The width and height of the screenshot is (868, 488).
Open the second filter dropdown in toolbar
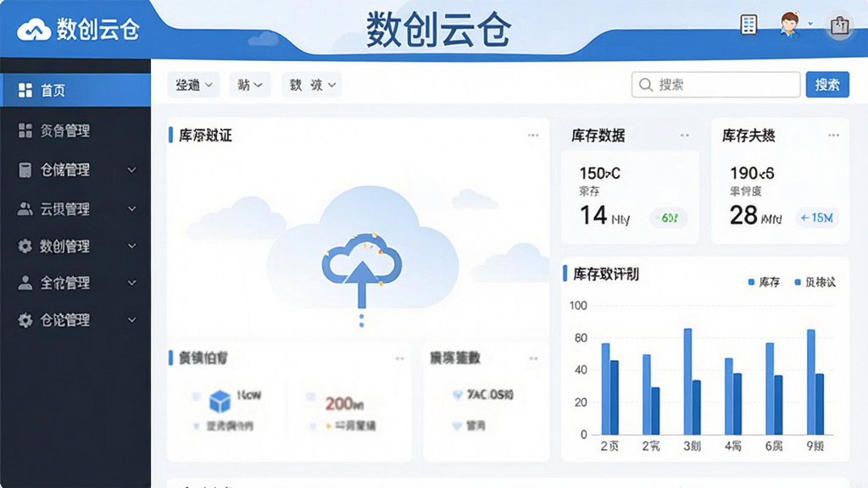(250, 85)
